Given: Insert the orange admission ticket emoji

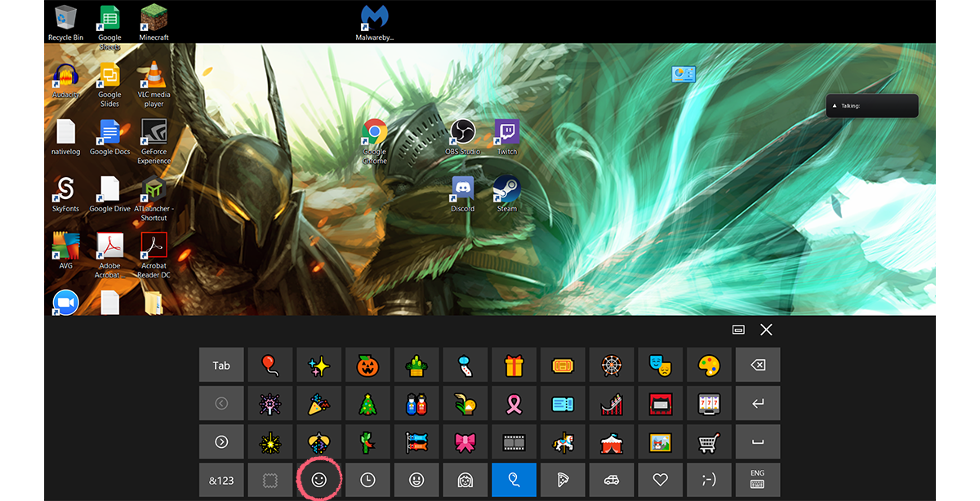Looking at the screenshot, I should coord(563,366).
